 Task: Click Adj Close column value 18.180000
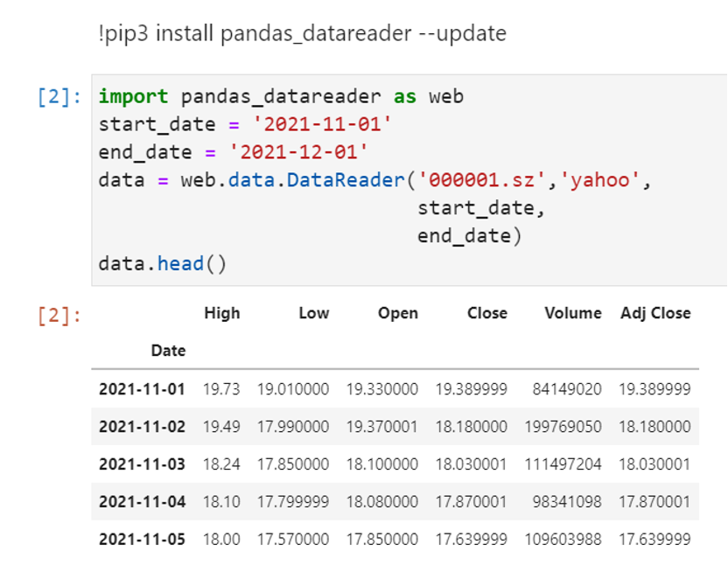654,426
